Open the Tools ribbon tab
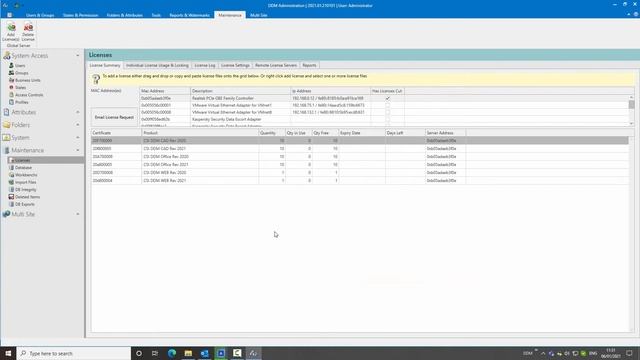Viewport: 640px width, 360px height. click(x=156, y=15)
